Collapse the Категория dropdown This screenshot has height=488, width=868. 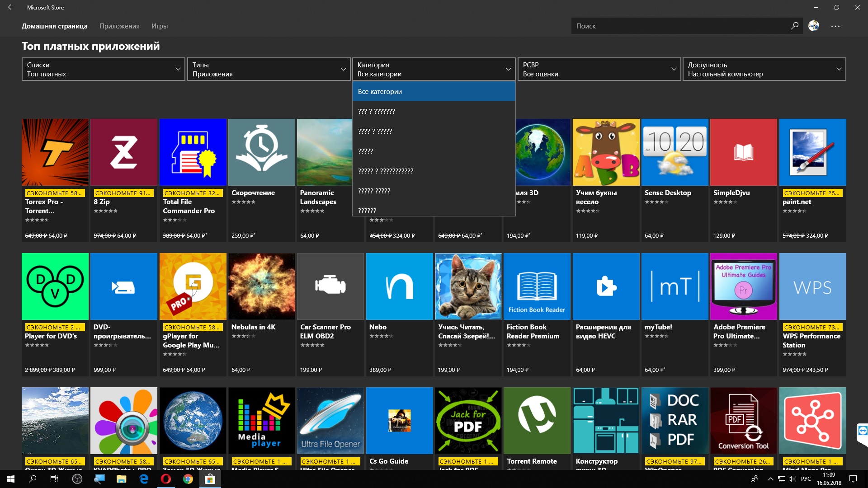click(434, 69)
